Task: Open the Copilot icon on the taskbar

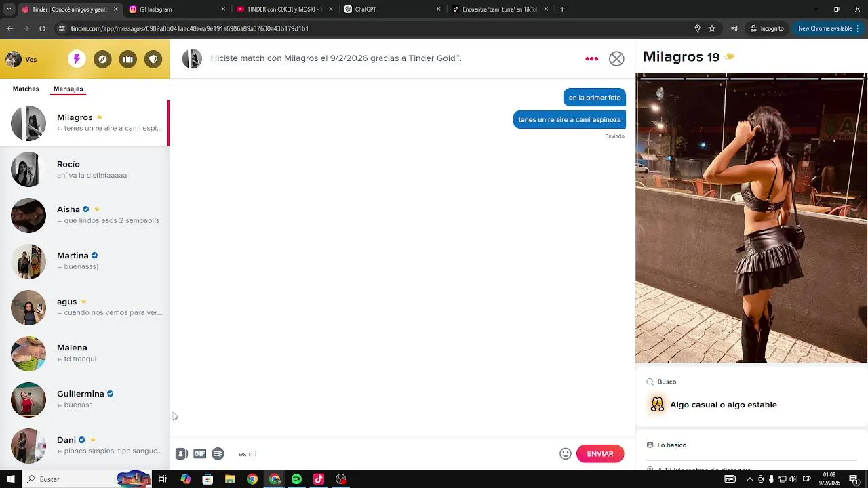Action: (x=185, y=479)
